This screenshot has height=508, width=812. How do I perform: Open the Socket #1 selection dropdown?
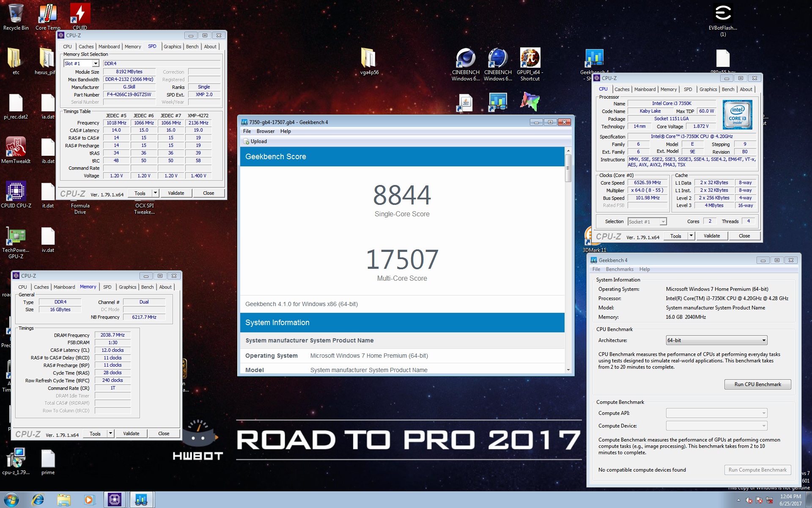pyautogui.click(x=647, y=222)
